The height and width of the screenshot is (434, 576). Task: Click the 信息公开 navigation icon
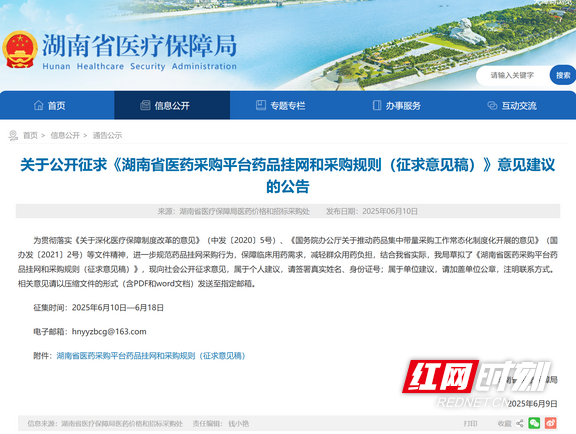tap(145, 105)
